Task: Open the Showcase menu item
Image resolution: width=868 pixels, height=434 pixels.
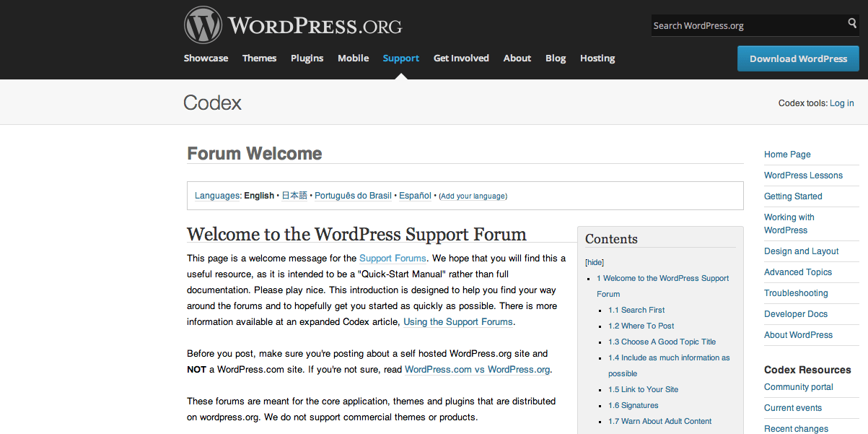Action: tap(206, 58)
